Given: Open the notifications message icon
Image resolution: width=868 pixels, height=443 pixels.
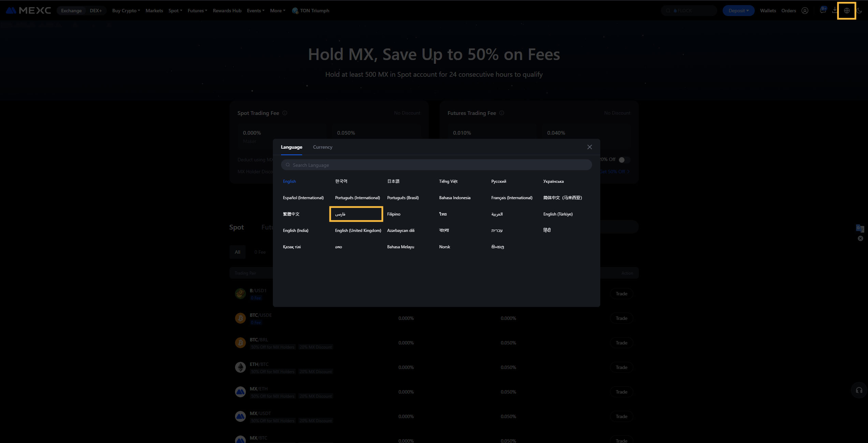Looking at the screenshot, I should pos(823,10).
